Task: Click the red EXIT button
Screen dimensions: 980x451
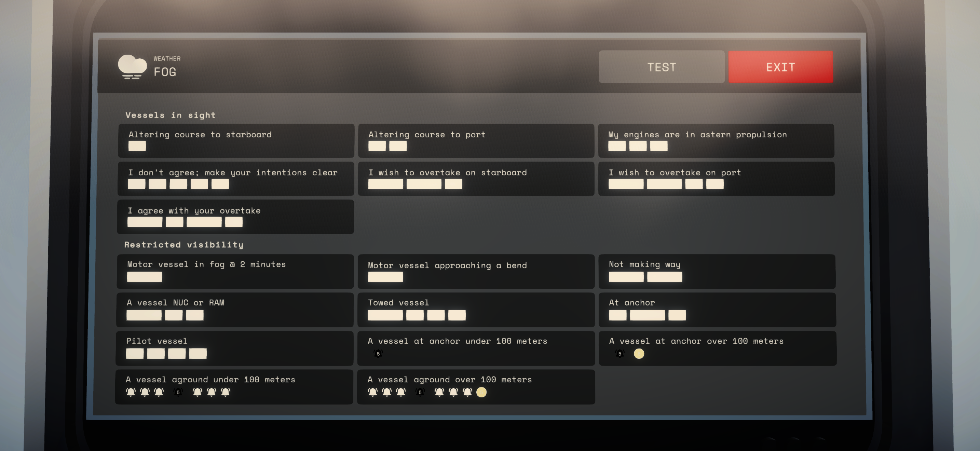Action: pyautogui.click(x=780, y=67)
